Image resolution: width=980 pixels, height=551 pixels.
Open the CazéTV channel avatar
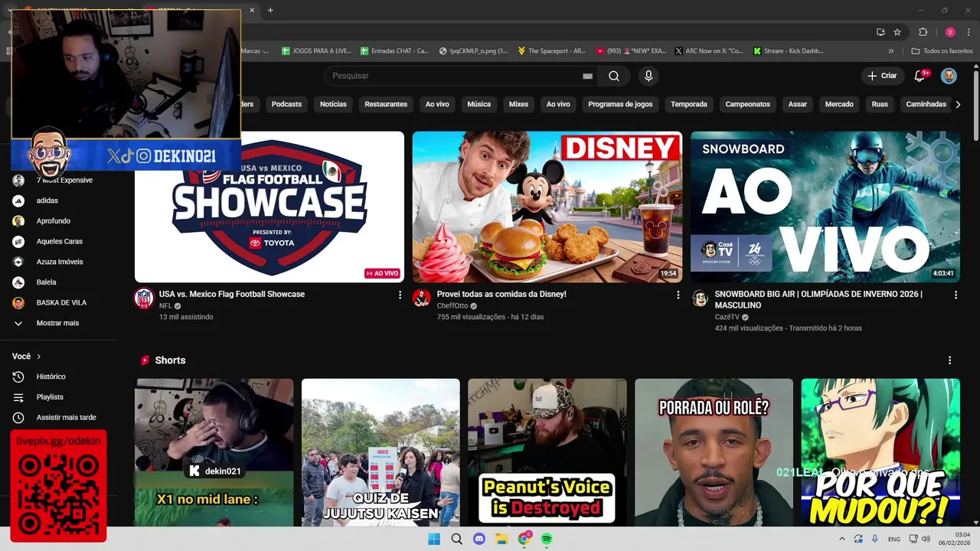point(700,298)
